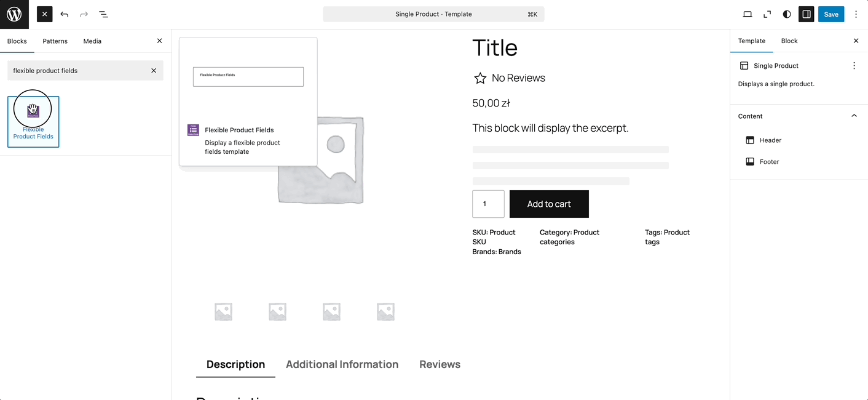Switch to the Block settings tab
This screenshot has width=868, height=400.
click(x=789, y=41)
